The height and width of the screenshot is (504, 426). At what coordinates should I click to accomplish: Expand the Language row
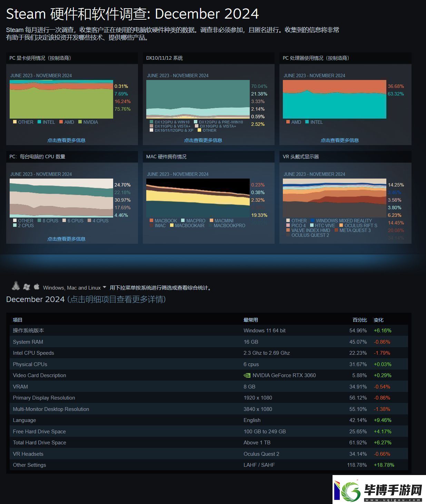pos(209,420)
